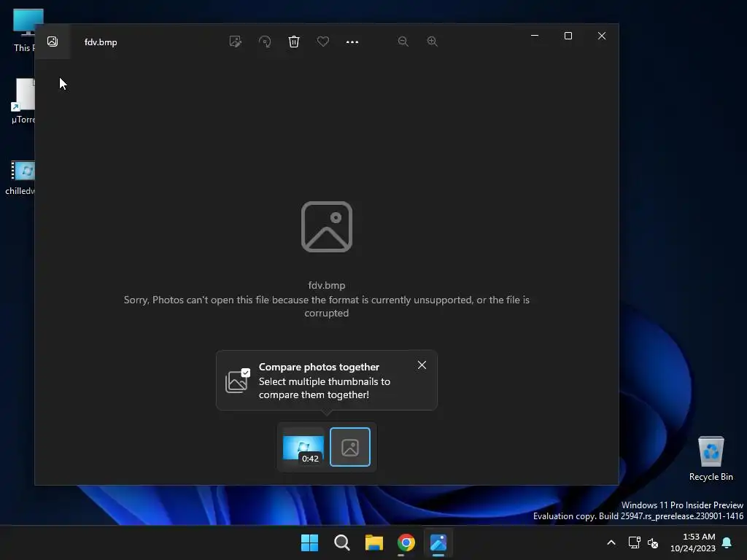This screenshot has width=747, height=560.
Task: Click the Photos app taskbar icon
Action: tap(438, 542)
